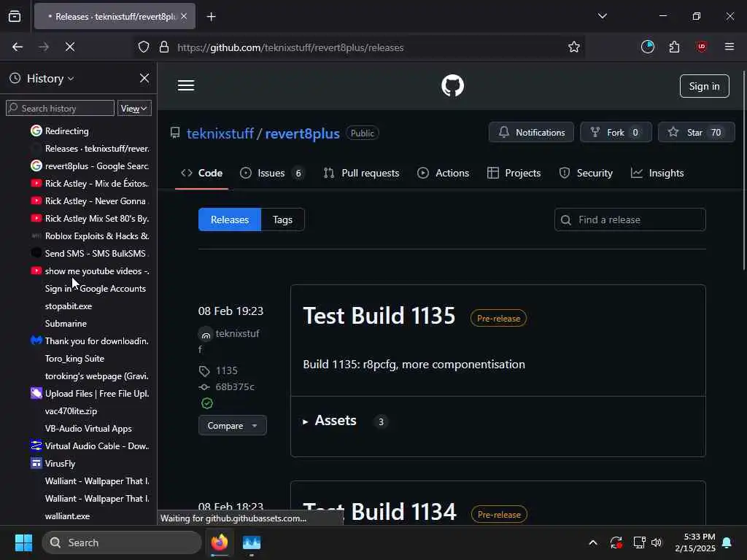
Task: Open Virtual Audio Cable history entry
Action: pos(90,446)
